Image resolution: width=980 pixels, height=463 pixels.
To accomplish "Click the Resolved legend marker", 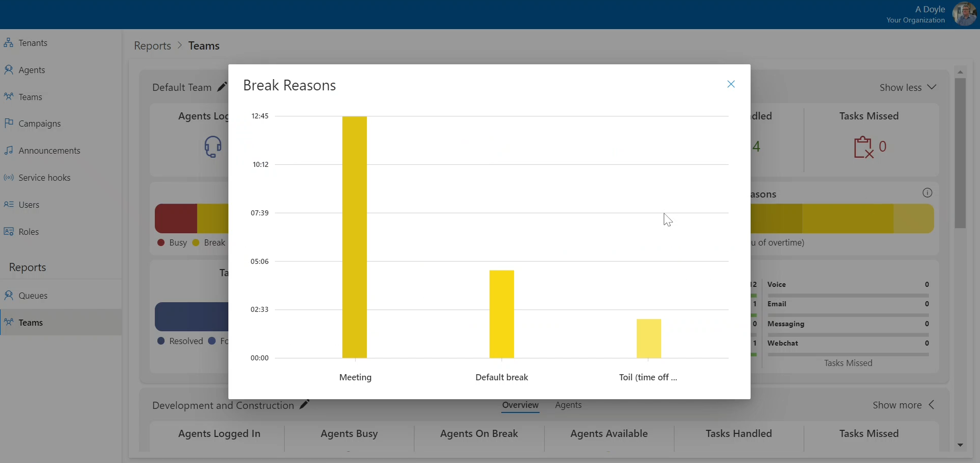I will tap(161, 340).
